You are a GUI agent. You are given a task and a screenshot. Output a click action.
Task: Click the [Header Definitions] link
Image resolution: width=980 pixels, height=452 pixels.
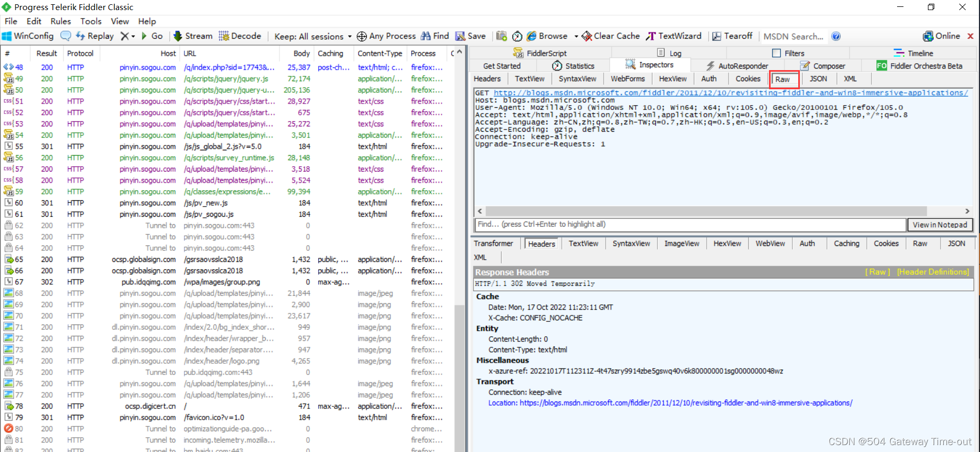tap(933, 272)
